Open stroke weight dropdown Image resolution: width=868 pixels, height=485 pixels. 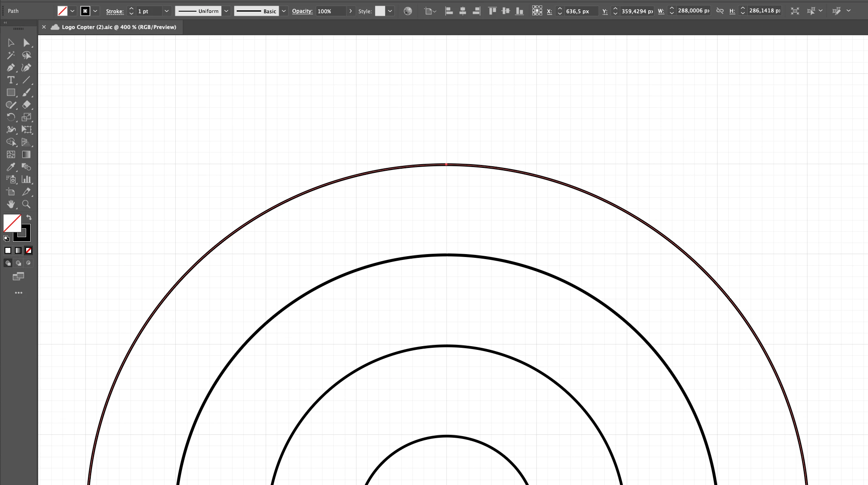(167, 11)
